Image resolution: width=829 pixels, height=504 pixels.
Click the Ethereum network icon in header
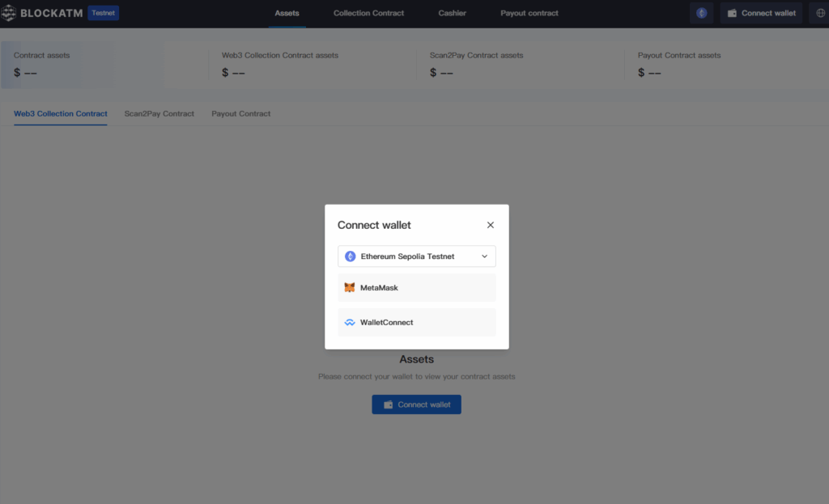point(702,13)
